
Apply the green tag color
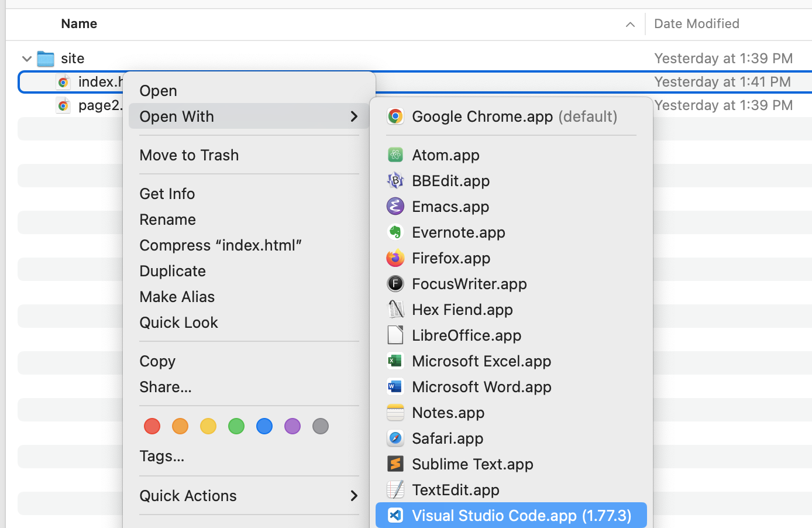pos(236,426)
